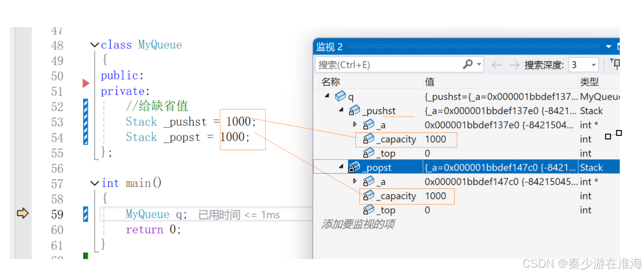Click the back arrow in watch search bar
The image size is (644, 274).
coord(497,65)
